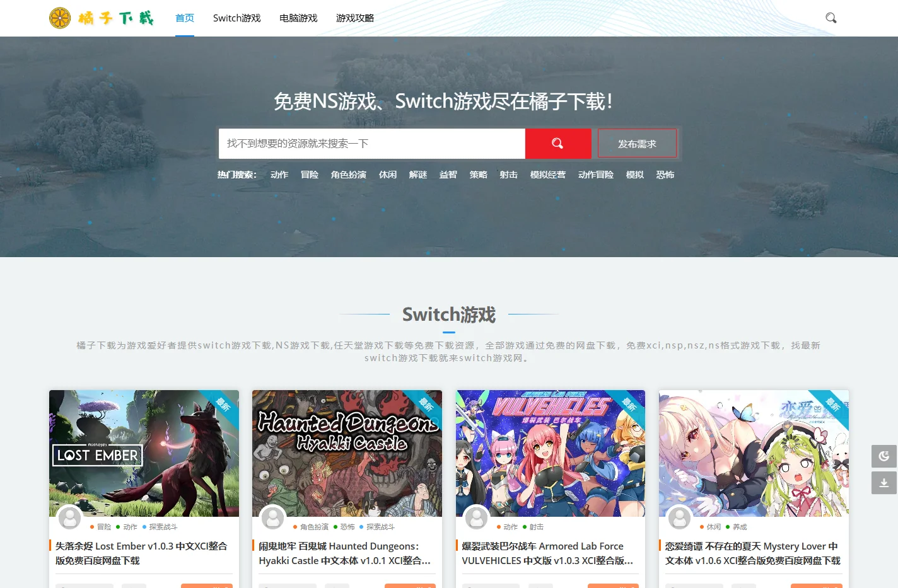Viewport: 898px width, 588px height.
Task: Select hot search tag 益智
Action: tap(448, 175)
